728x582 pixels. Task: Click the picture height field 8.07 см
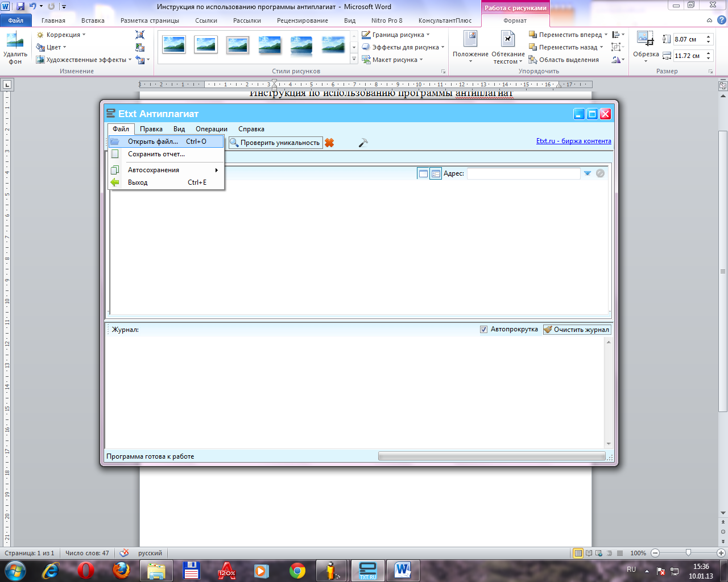coord(688,39)
